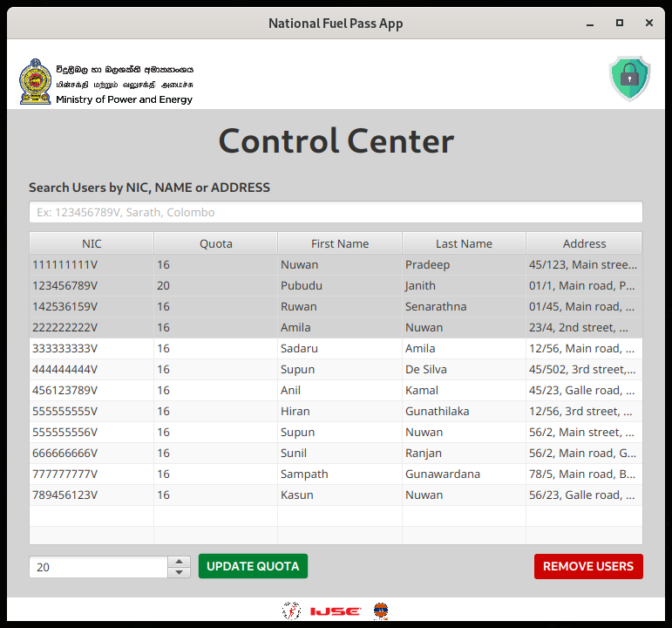Click the round running-figure logo in the footer

point(291,611)
